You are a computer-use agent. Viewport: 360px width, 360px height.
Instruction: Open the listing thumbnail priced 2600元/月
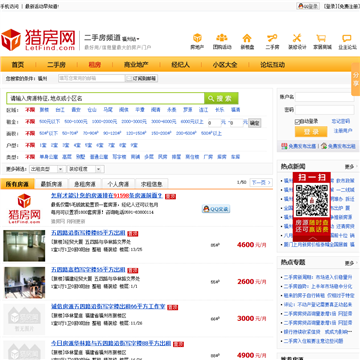[x=24, y=282]
